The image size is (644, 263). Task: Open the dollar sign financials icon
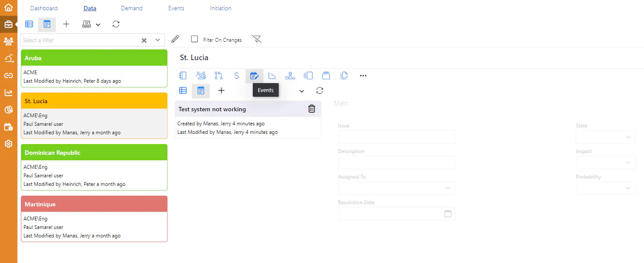pos(237,75)
